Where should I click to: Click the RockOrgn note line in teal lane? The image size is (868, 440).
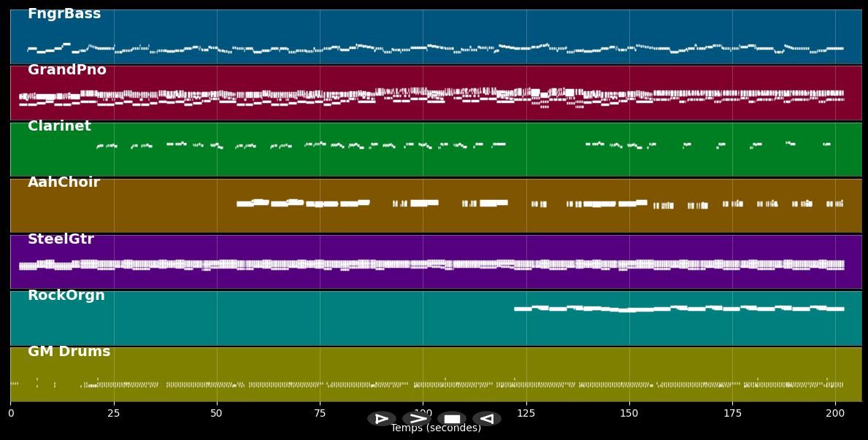coord(679,308)
